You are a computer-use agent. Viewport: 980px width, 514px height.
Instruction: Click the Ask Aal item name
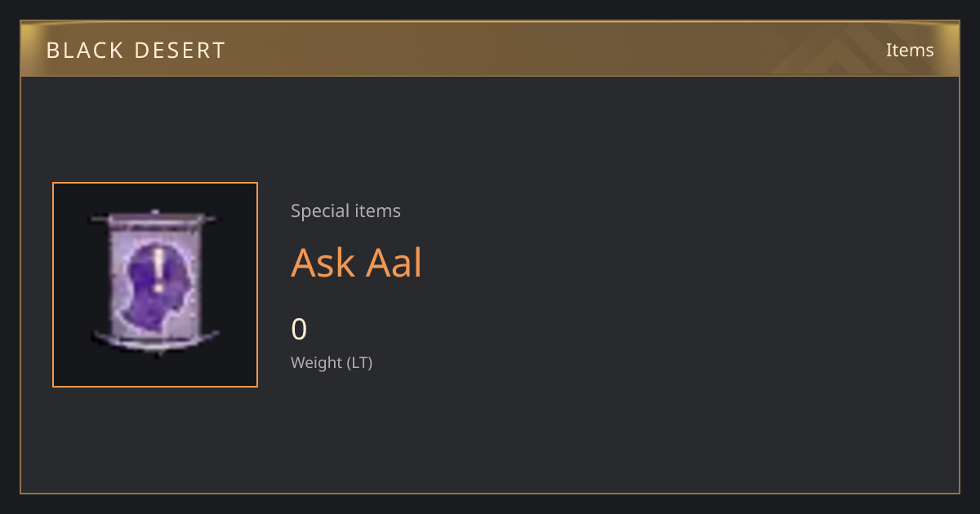point(356,263)
